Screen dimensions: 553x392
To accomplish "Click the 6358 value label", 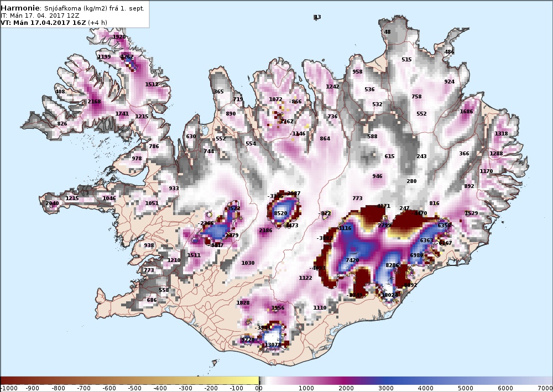I will [444, 225].
